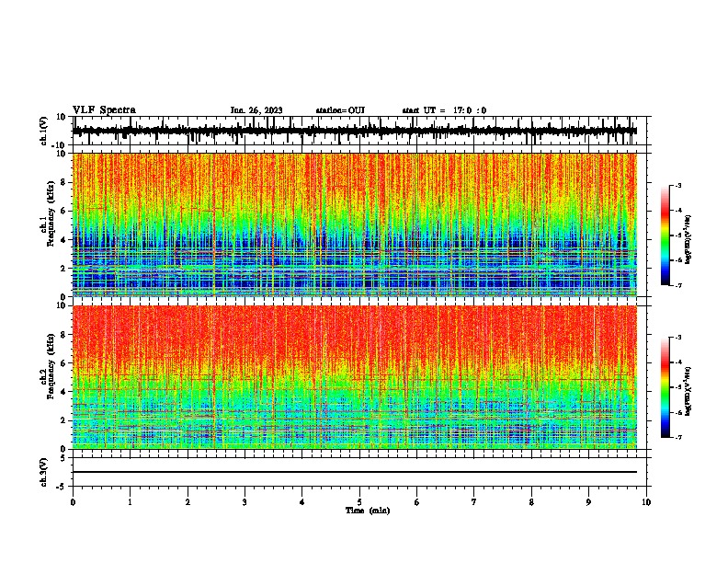Screen dimensions: 728x563
Task: Click the flat ch.3(V) signal line
Action: pyautogui.click(x=355, y=472)
